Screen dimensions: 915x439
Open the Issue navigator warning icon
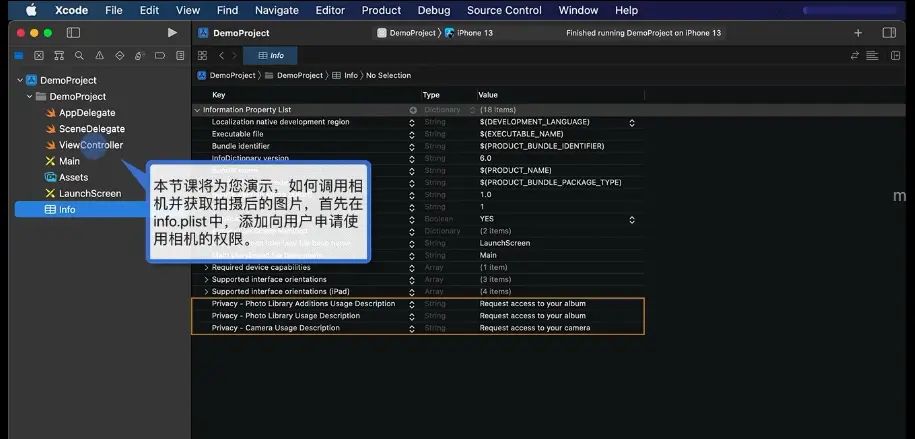point(100,56)
